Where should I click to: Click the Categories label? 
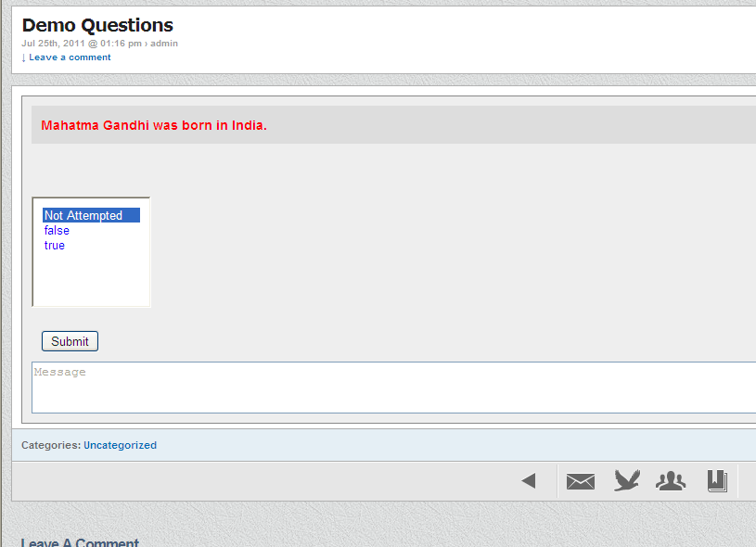[x=51, y=445]
